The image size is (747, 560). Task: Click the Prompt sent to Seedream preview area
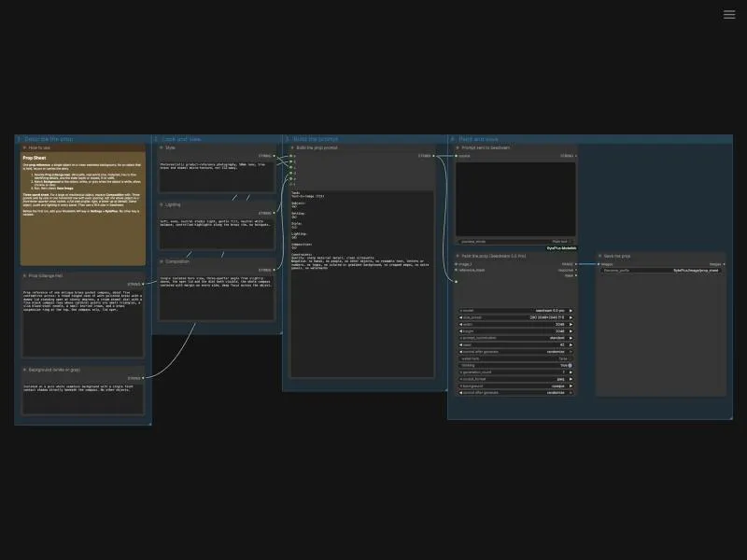click(515, 199)
